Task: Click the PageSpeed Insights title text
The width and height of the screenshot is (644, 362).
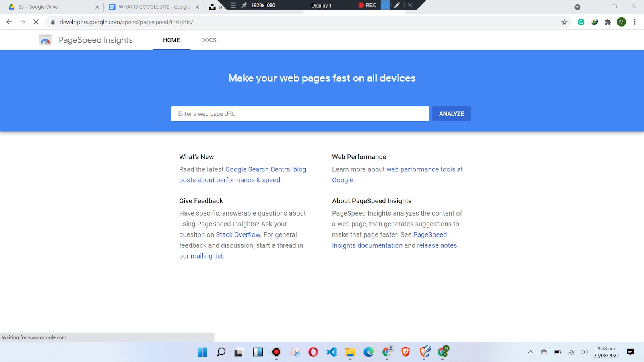Action: (x=96, y=40)
